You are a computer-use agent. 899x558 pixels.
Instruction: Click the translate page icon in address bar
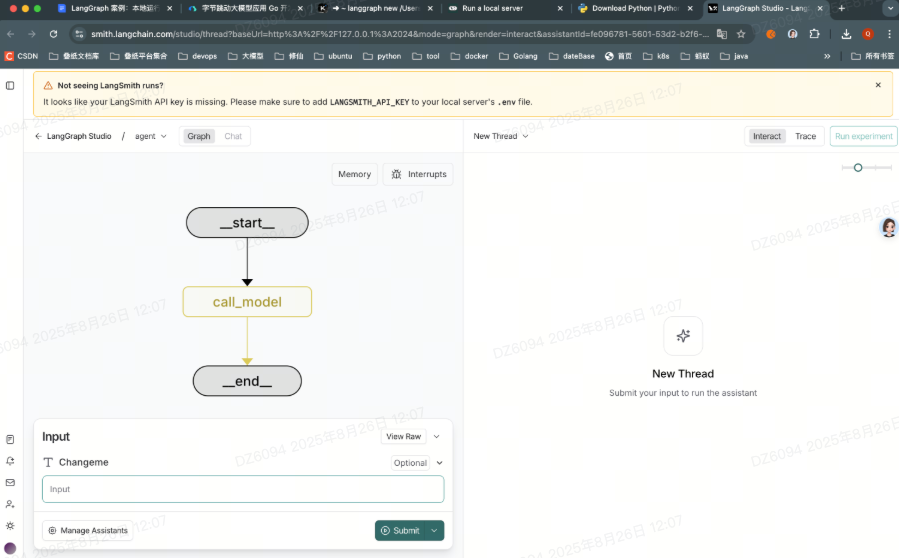click(722, 34)
